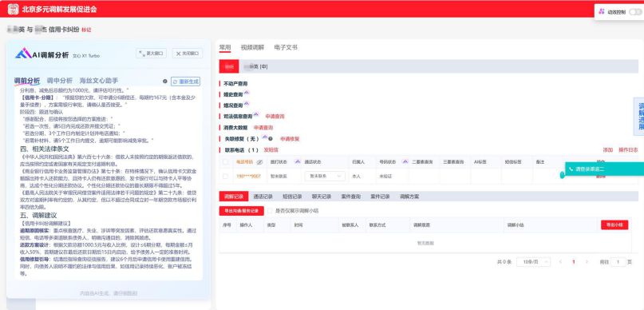Click the AI icon in 拨打状态 column header
Viewport: 644px width, 310px height.
(x=298, y=161)
